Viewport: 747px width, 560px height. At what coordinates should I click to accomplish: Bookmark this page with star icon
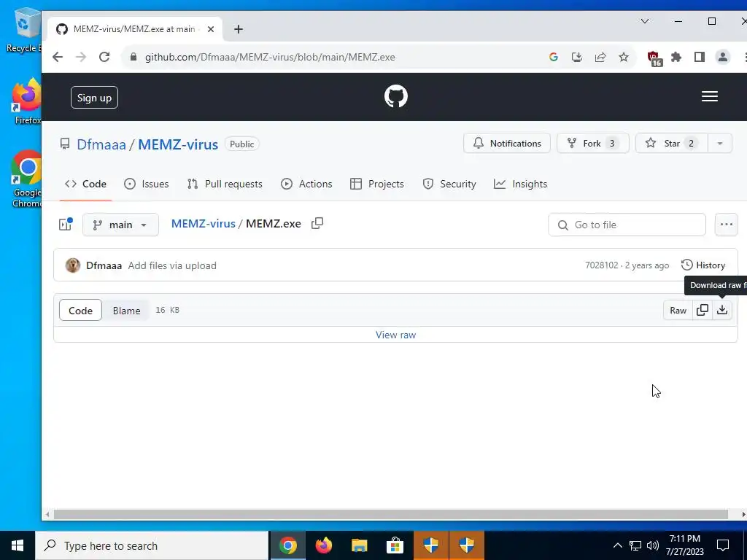(624, 57)
